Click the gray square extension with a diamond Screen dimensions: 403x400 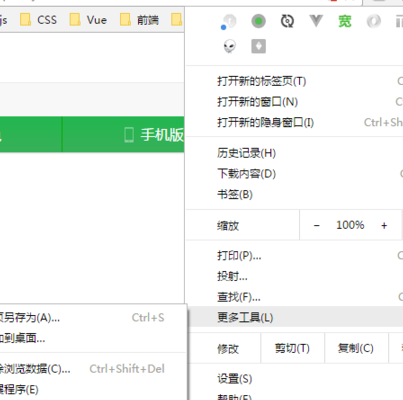(x=258, y=46)
